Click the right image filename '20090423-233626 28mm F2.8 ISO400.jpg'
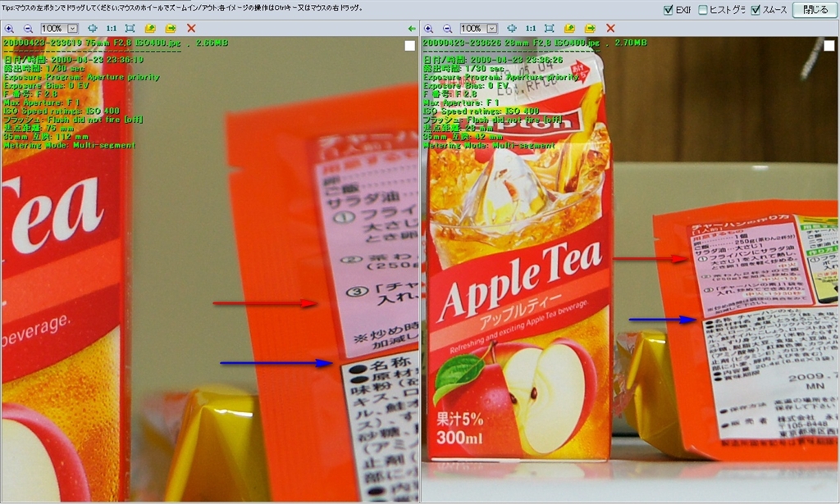Screen dimensions: 840x504 pos(511,43)
